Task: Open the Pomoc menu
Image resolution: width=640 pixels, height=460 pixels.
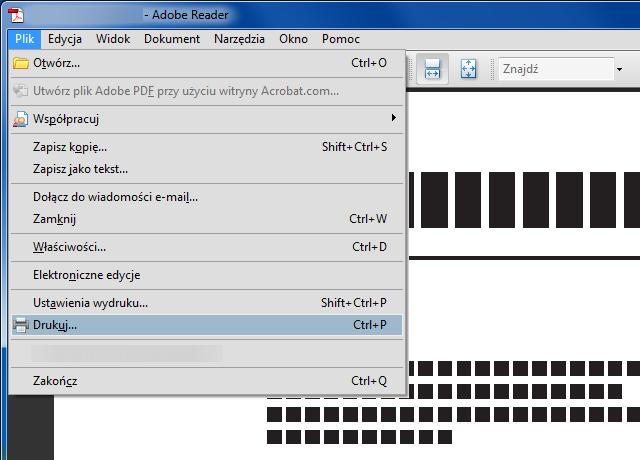Action: [x=340, y=39]
